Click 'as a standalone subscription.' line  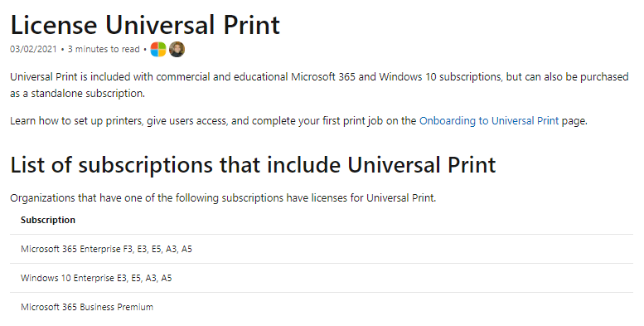77,93
